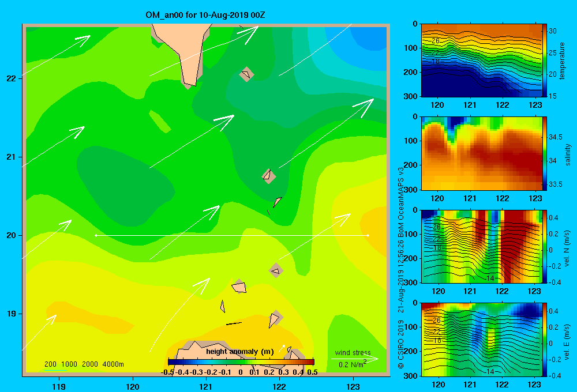This screenshot has height=392, width=577.
Task: Click the title OM_an00 for 10-Aug-2019 00Z
Action: (205, 15)
